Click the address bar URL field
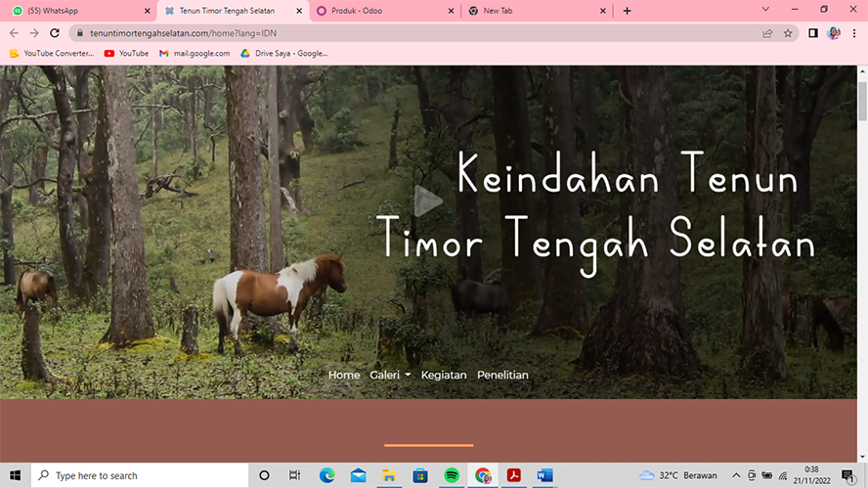 tap(391, 33)
